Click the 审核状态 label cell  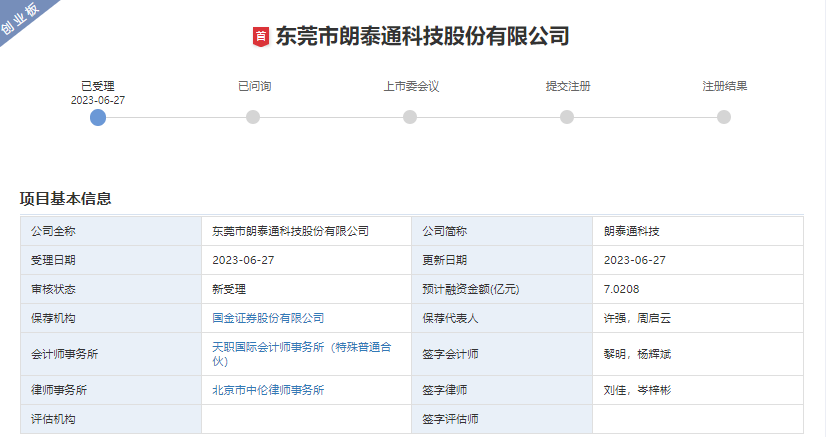[x=111, y=289]
